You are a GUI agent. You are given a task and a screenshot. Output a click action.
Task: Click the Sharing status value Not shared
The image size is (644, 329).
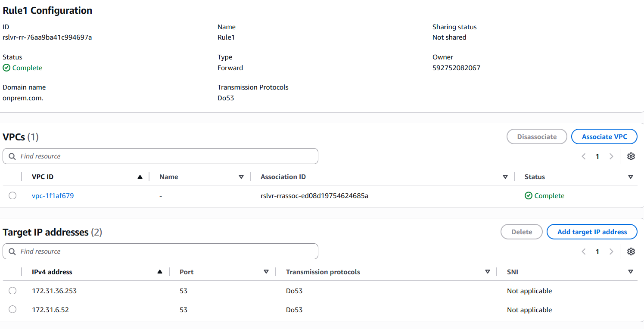point(449,37)
